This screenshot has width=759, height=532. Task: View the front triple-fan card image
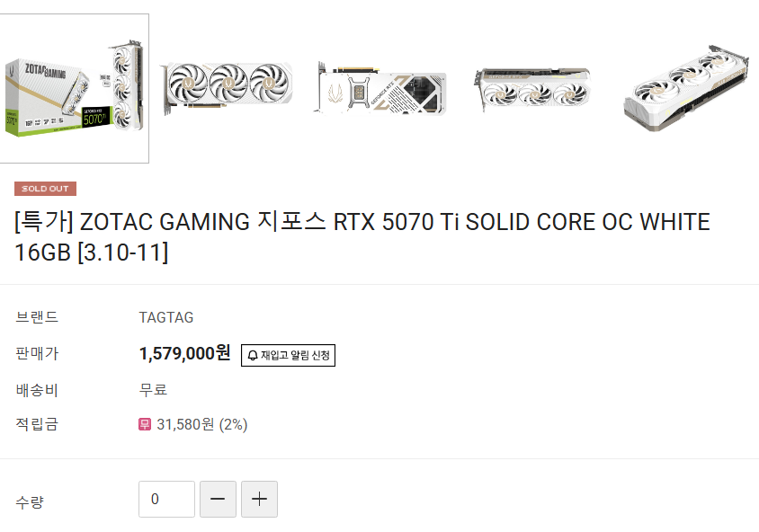pyautogui.click(x=227, y=88)
